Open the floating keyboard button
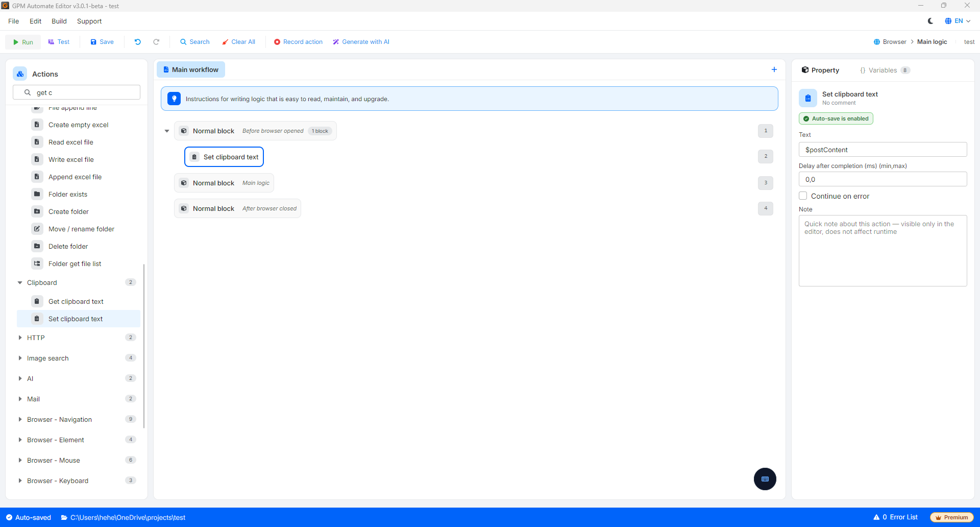Image resolution: width=980 pixels, height=527 pixels. 765,479
